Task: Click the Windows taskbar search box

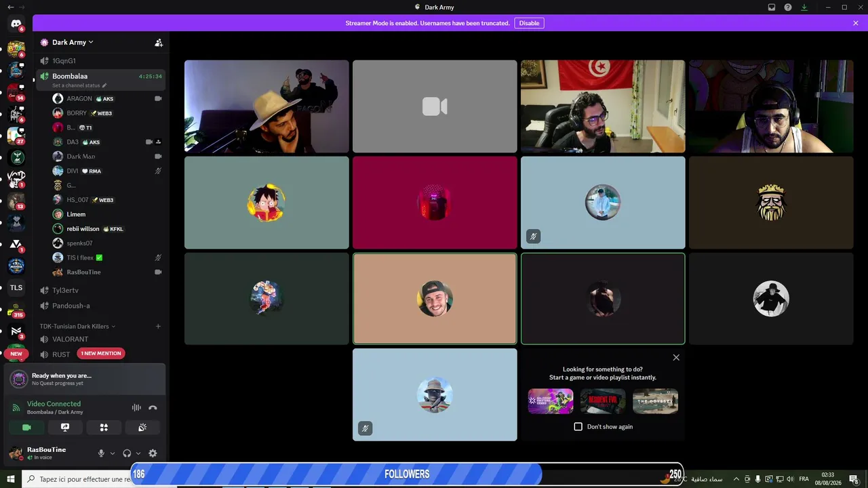Action: tap(78, 479)
